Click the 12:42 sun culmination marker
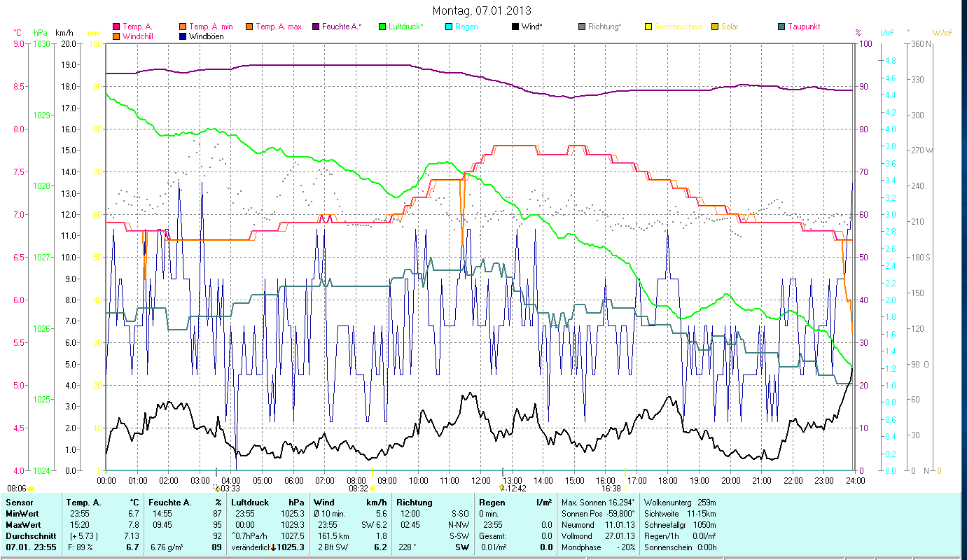The height and width of the screenshot is (560, 967). pyautogui.click(x=502, y=488)
